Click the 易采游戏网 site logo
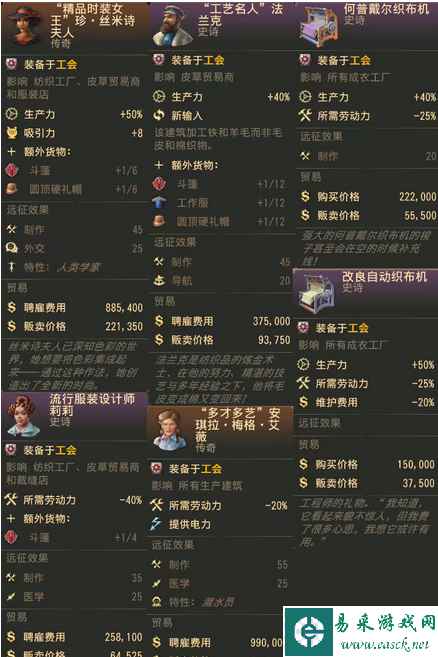The width and height of the screenshot is (438, 657). (x=360, y=631)
